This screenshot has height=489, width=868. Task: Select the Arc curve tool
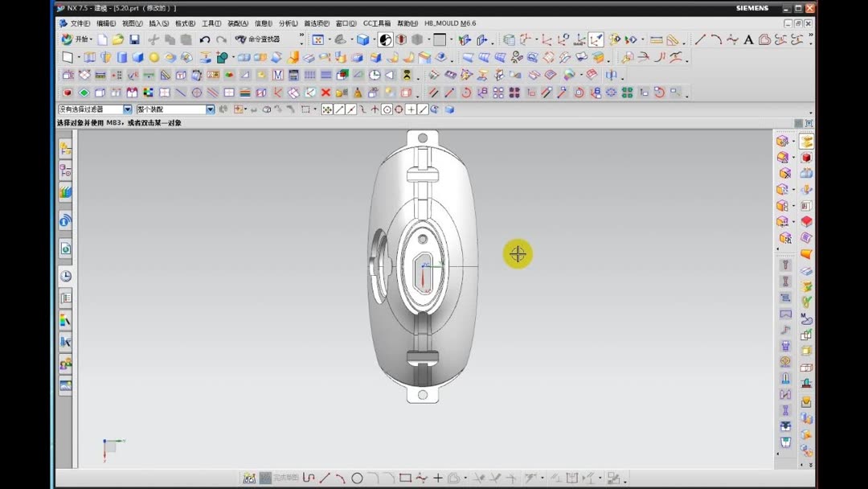point(716,39)
